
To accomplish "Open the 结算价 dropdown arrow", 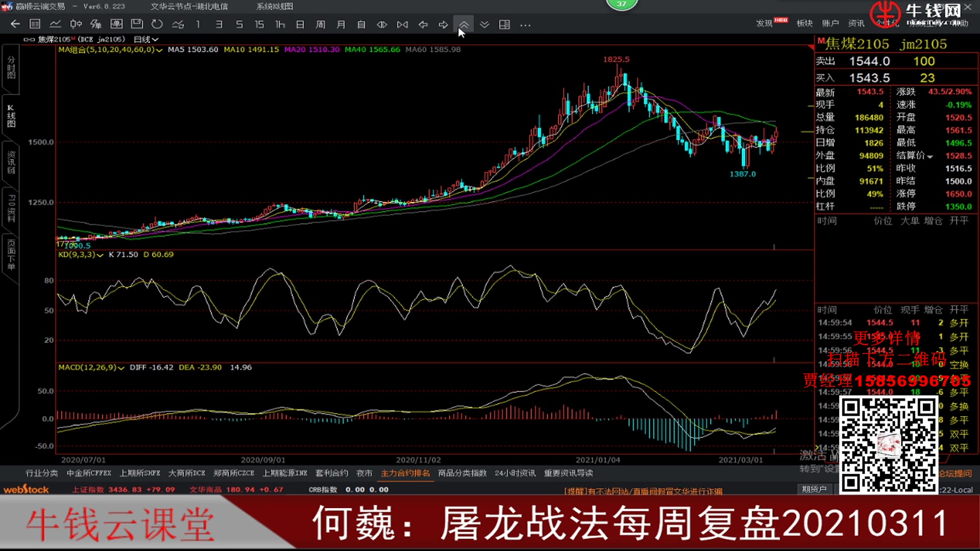I will (930, 156).
